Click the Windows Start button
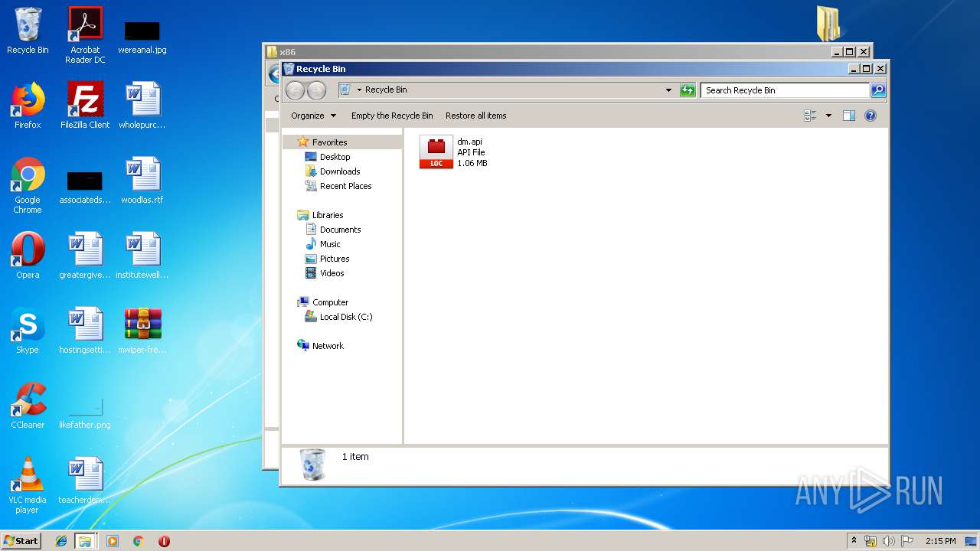The height and width of the screenshot is (551, 980). point(21,540)
